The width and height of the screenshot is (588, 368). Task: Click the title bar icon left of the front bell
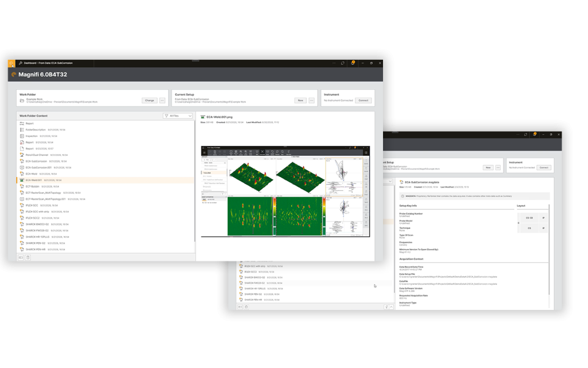(x=343, y=63)
